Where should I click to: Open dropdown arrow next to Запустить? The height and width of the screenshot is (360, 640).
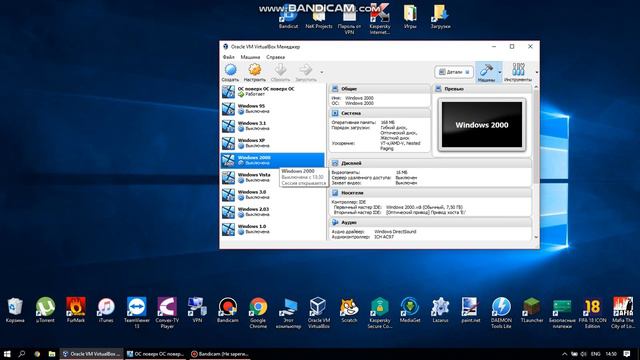(322, 72)
